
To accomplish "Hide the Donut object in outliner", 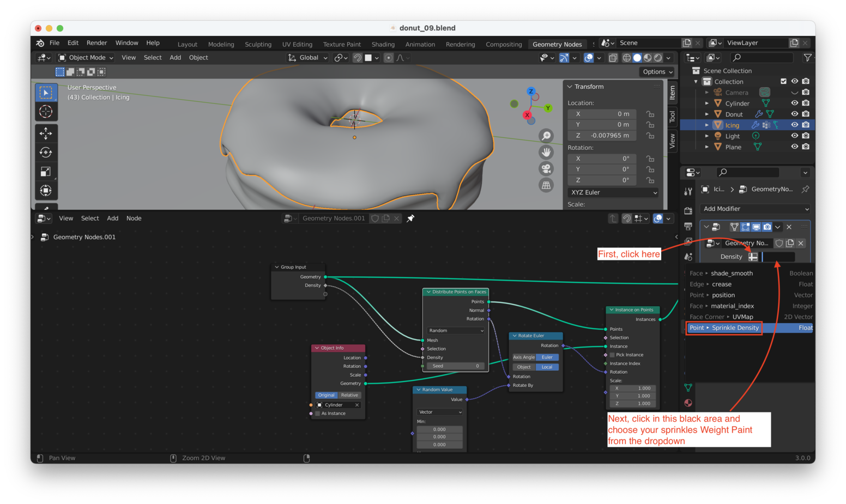I will click(x=794, y=114).
